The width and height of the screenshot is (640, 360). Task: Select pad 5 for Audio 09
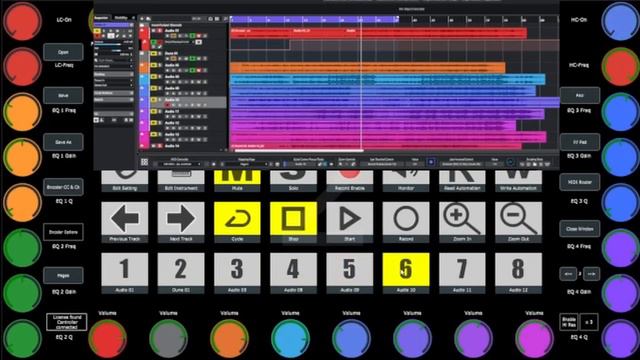pos(350,273)
